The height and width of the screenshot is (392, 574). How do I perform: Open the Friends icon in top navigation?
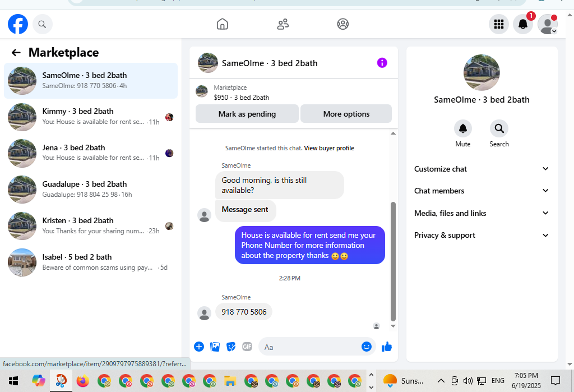283,24
